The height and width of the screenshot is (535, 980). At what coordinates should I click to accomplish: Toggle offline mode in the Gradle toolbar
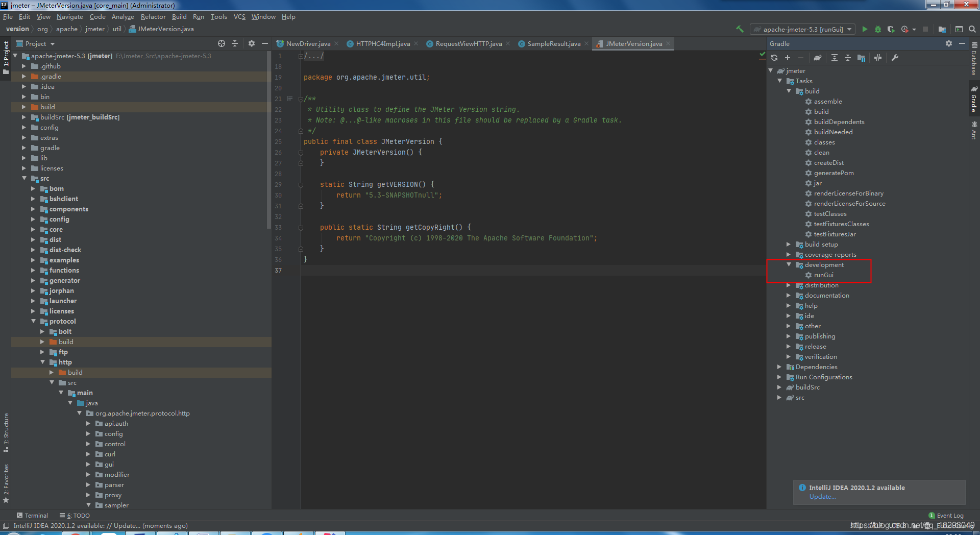coord(878,58)
